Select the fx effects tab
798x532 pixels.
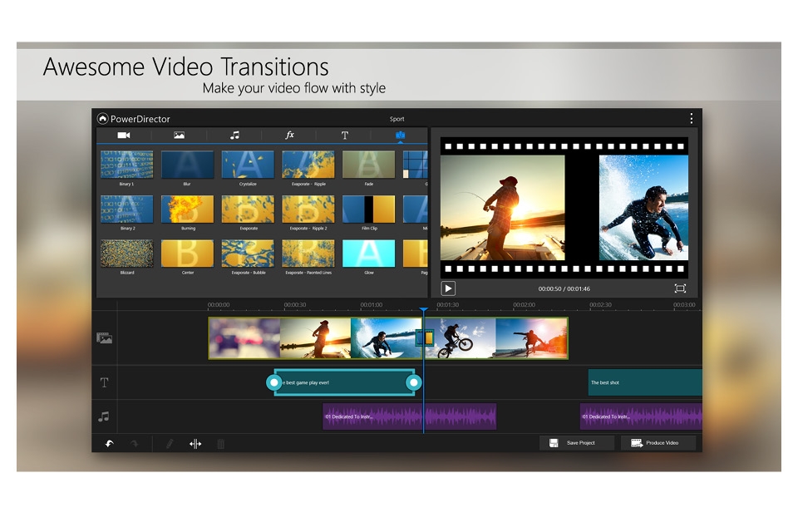[289, 135]
